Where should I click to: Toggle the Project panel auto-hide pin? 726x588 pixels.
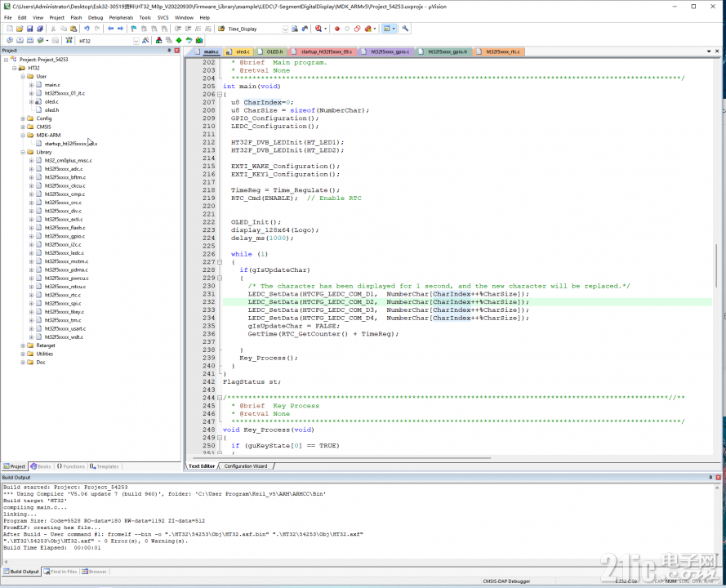pyautogui.click(x=169, y=51)
